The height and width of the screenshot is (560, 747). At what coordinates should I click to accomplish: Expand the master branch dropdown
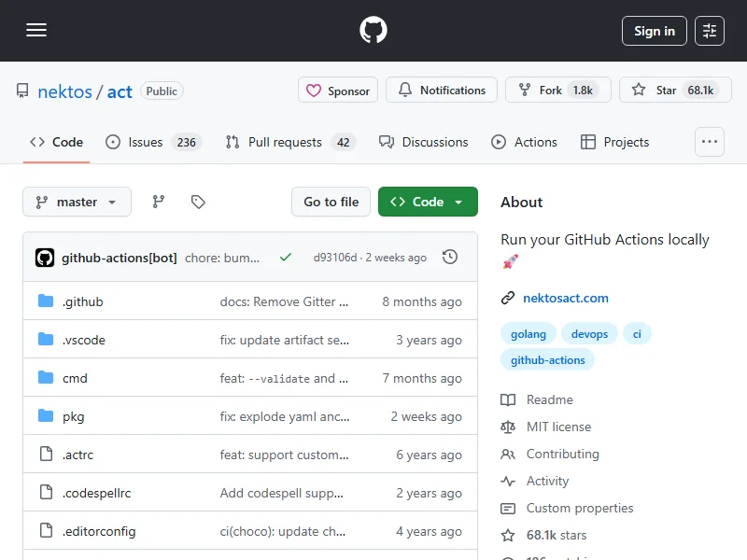tap(77, 202)
